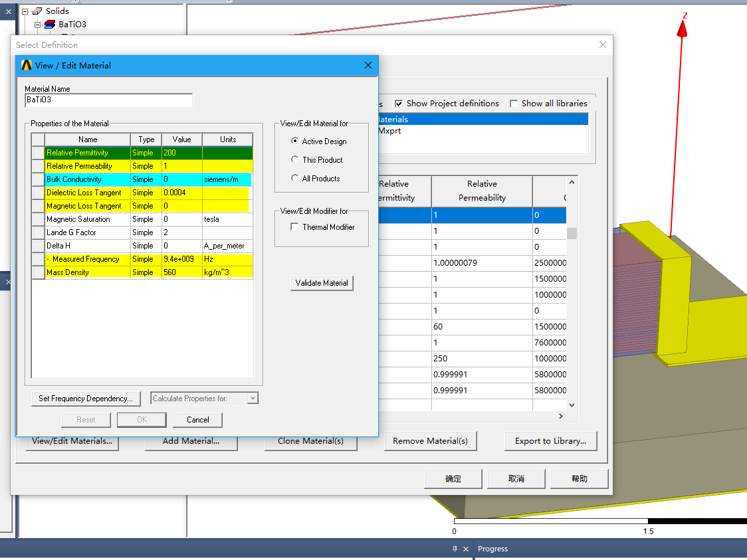Click Set Frequency Dependency button
The image size is (747, 560).
coord(86,399)
